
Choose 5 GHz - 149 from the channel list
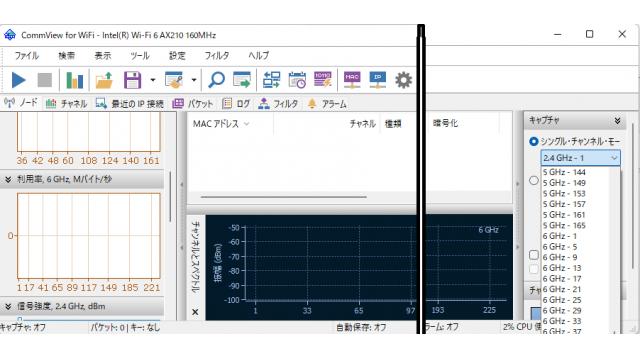[564, 183]
